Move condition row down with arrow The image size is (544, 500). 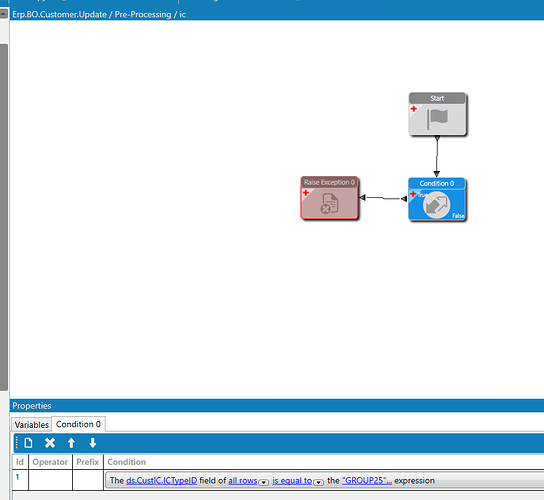(93, 443)
